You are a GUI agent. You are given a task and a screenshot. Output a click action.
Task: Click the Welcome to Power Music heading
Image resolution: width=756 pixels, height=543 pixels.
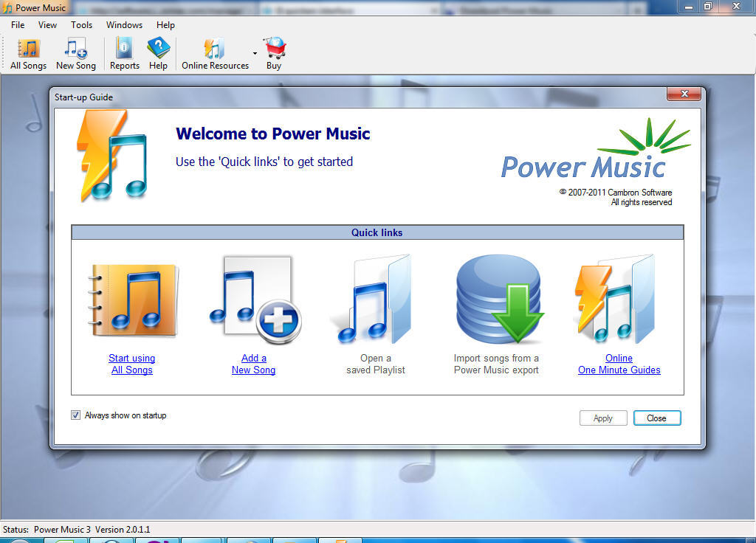pos(273,134)
